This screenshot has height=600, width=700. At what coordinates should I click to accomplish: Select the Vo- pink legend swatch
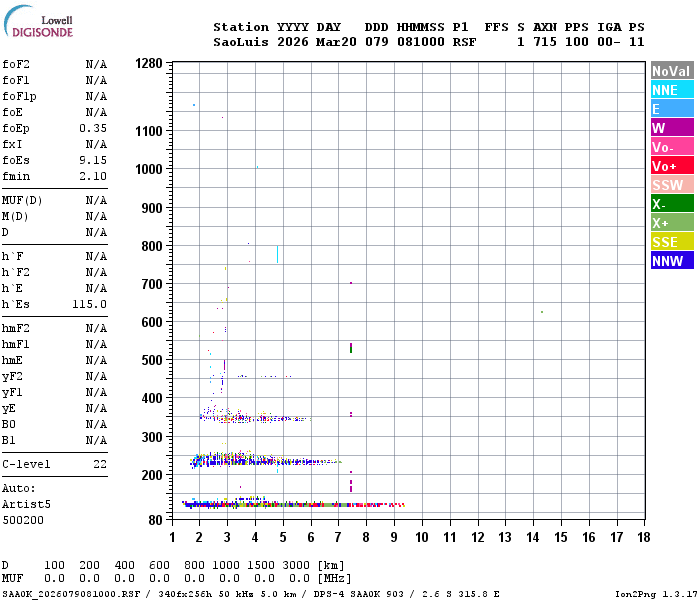(672, 147)
